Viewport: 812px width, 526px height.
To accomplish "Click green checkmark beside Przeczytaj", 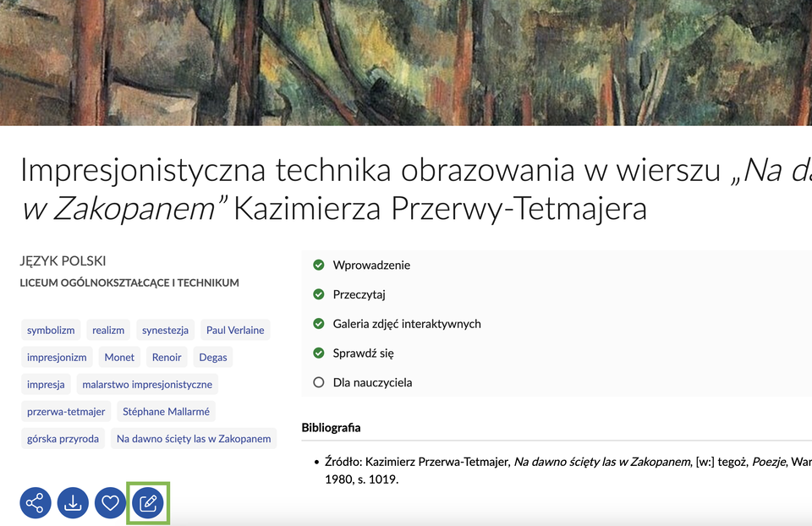I will pos(319,294).
